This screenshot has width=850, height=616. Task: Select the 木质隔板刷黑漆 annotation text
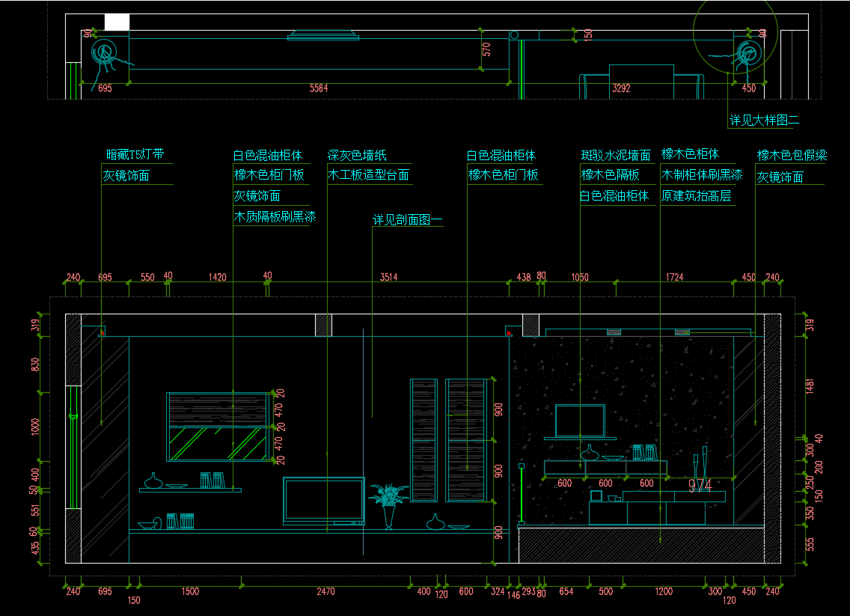(x=275, y=217)
